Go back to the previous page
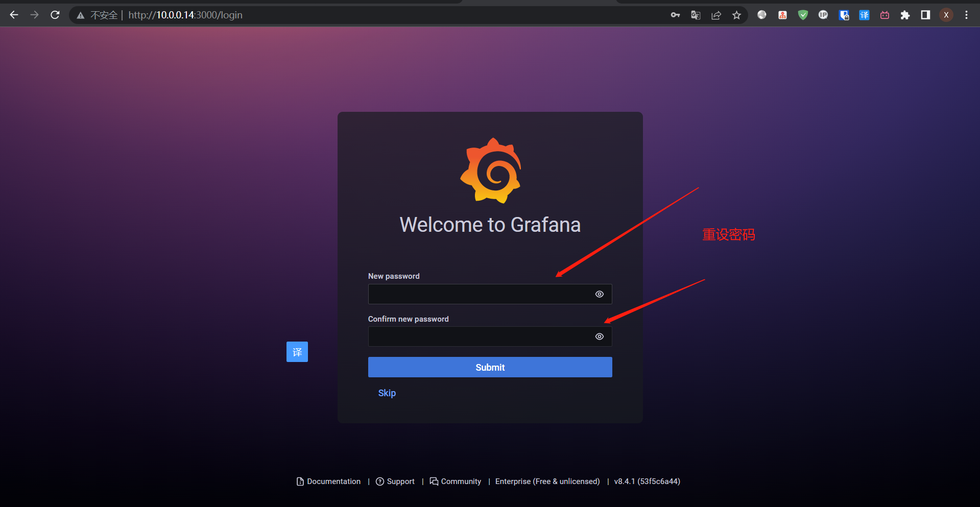 pyautogui.click(x=14, y=15)
